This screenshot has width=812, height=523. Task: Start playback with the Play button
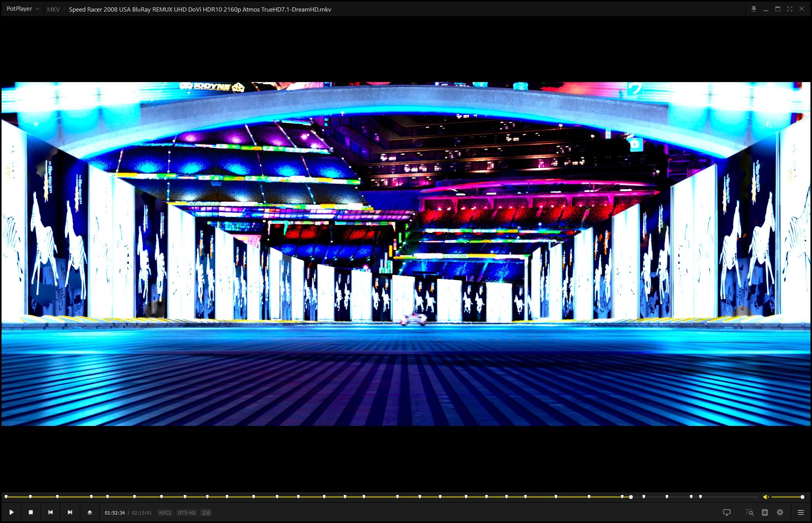[11, 512]
